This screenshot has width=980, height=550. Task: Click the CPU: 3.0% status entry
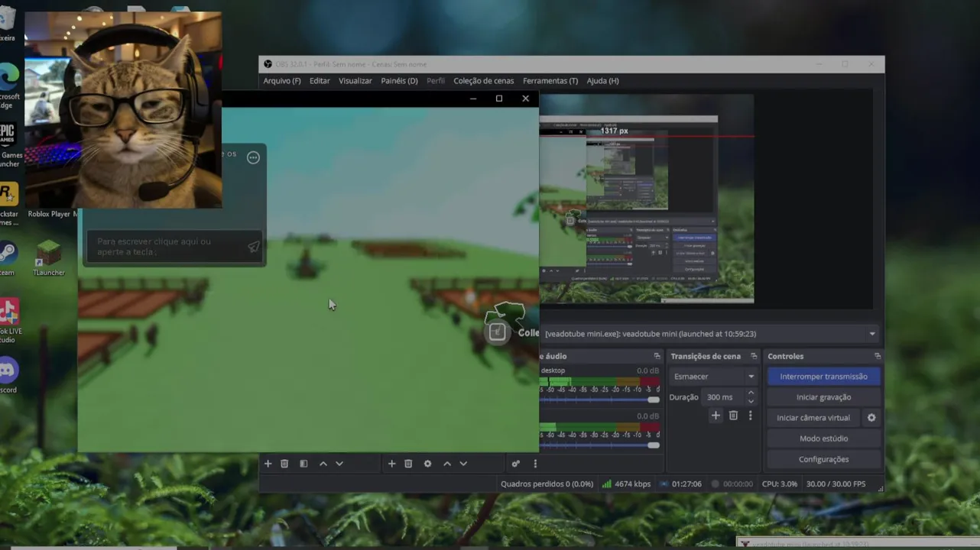tap(780, 484)
